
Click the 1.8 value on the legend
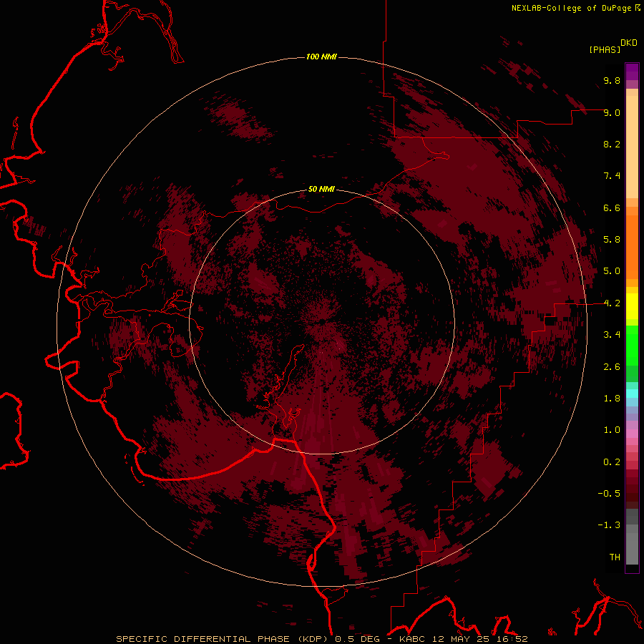coord(612,399)
